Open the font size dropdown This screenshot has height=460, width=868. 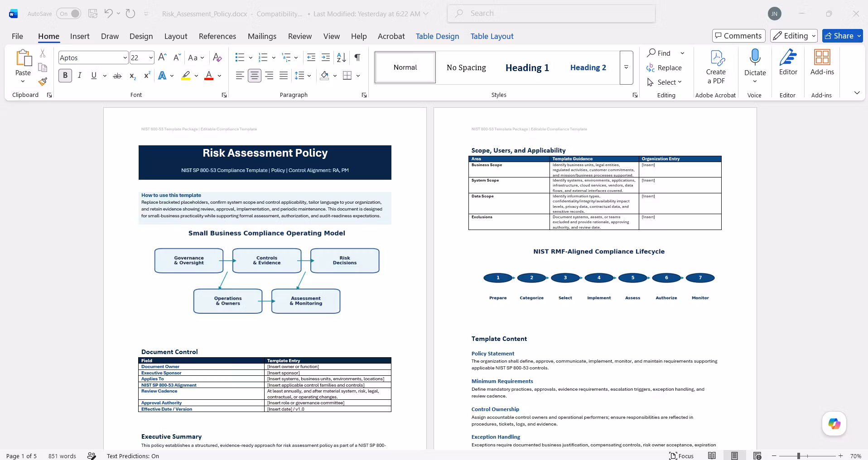click(151, 57)
